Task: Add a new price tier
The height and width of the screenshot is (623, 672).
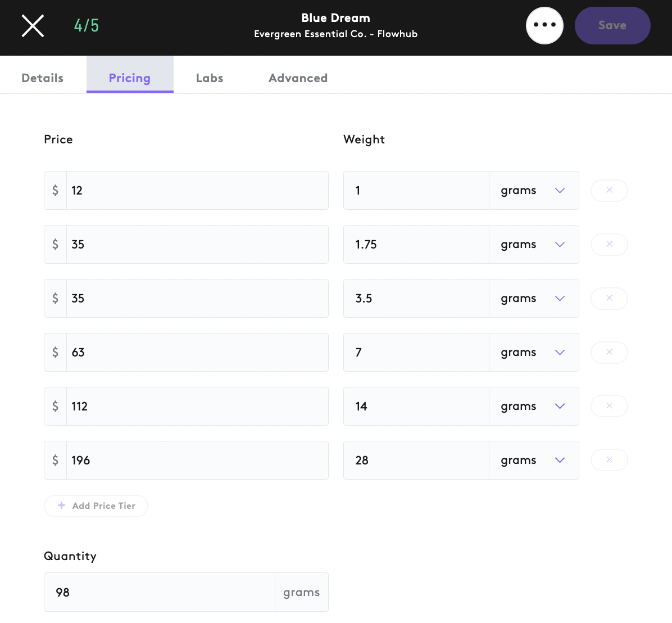Action: pyautogui.click(x=96, y=506)
